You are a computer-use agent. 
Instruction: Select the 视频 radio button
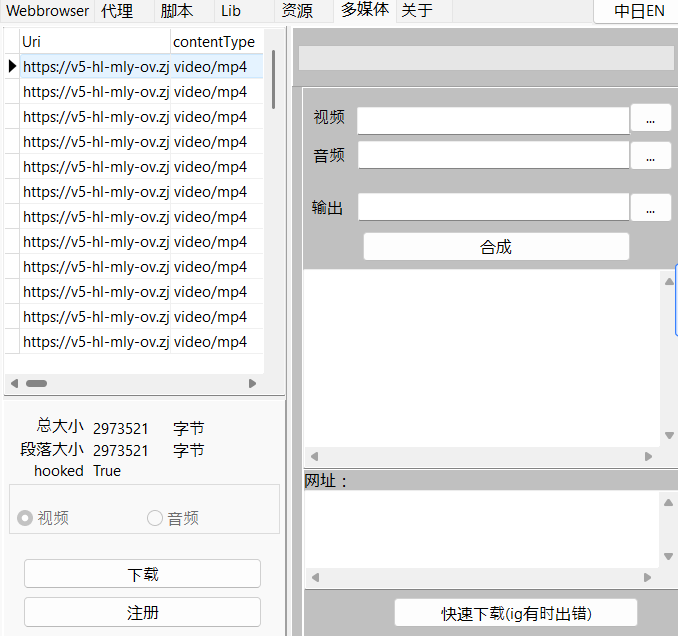tap(25, 518)
